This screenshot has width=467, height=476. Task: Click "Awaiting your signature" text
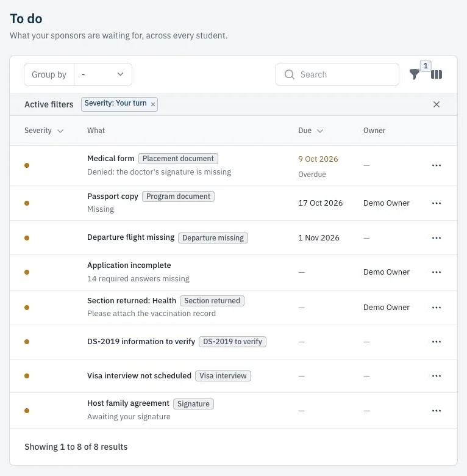(x=129, y=417)
